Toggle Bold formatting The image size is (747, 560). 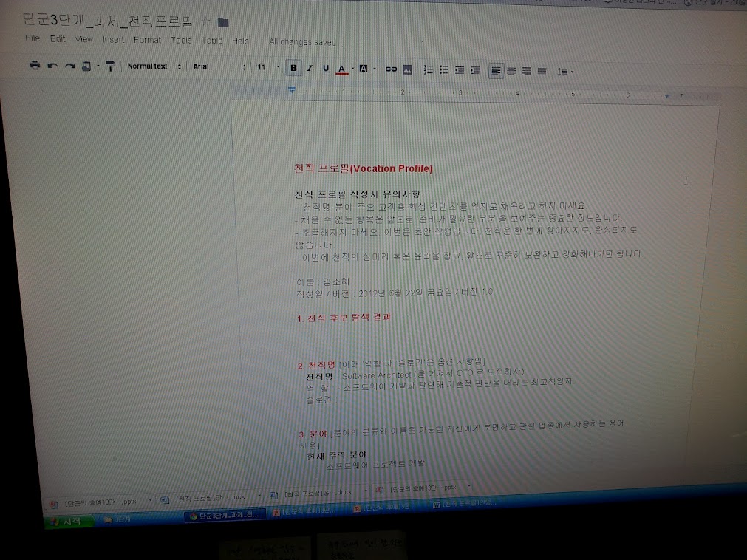[x=293, y=68]
